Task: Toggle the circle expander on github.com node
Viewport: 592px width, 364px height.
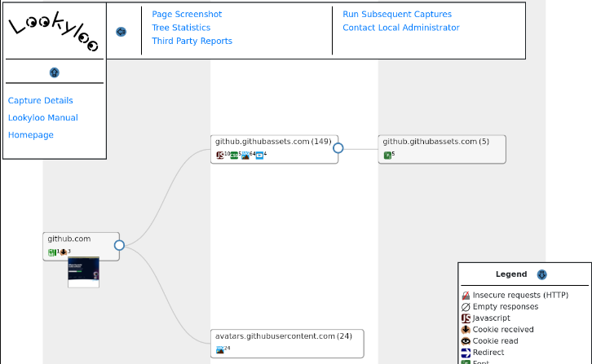Action: [x=119, y=245]
